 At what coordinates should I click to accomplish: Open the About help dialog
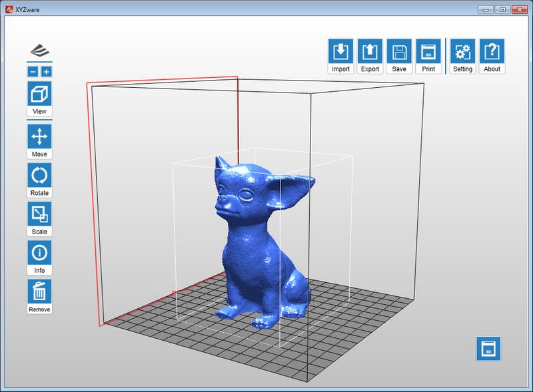tap(492, 56)
